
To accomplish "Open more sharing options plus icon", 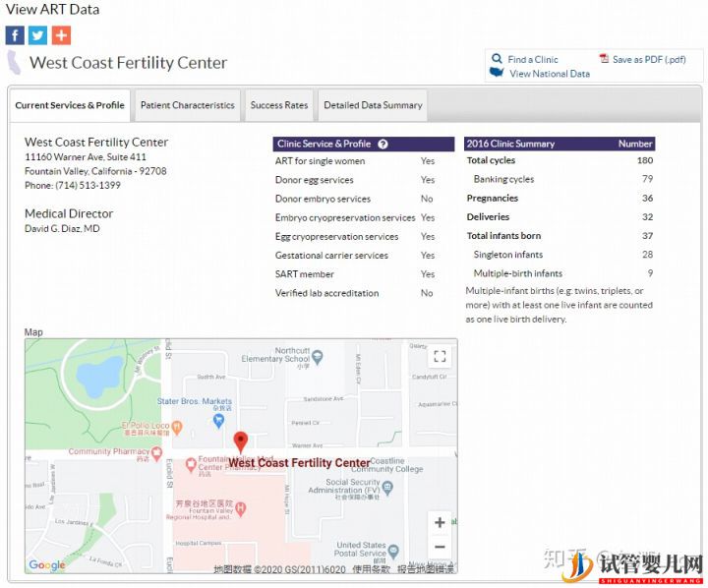I will [x=61, y=35].
